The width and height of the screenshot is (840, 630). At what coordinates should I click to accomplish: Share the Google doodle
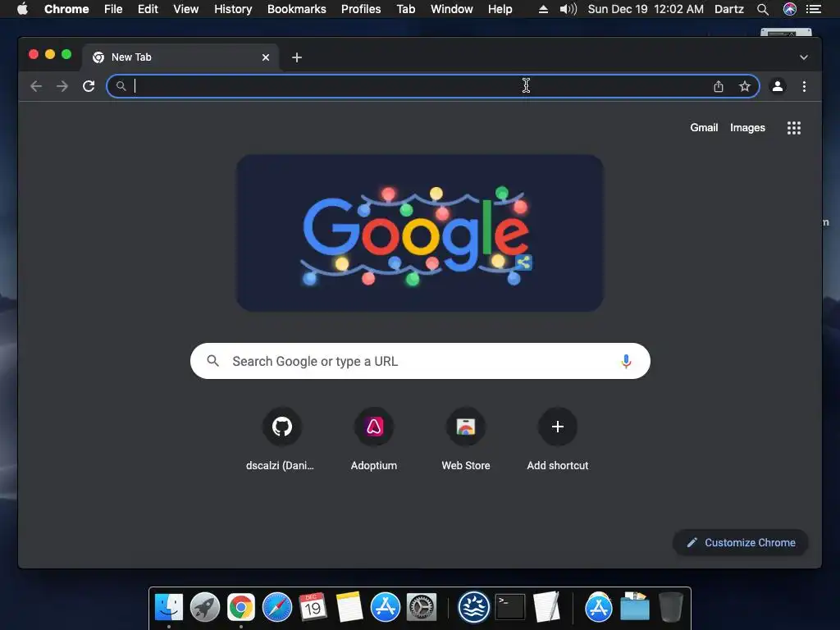coord(524,262)
